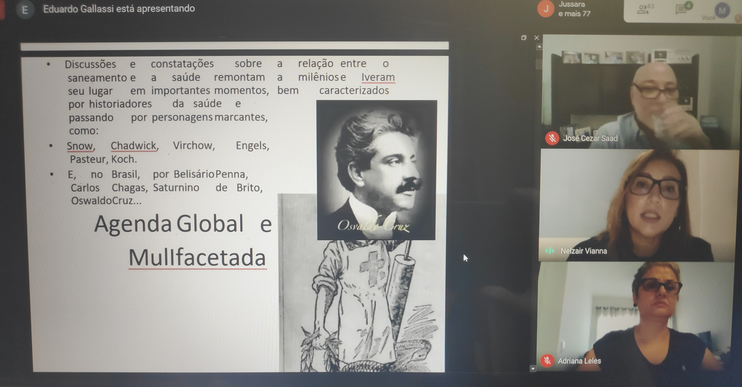Image resolution: width=742 pixels, height=387 pixels.
Task: Click 'Neizair Vianna' name label
Action: point(583,251)
